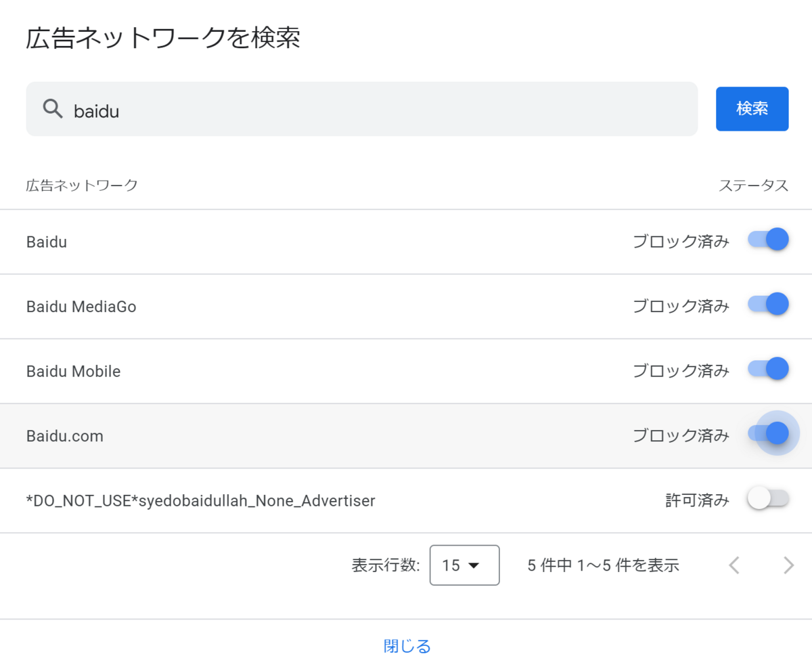This screenshot has height=656, width=812.
Task: Open the rows-per-page dropdown showing 15
Action: (464, 565)
